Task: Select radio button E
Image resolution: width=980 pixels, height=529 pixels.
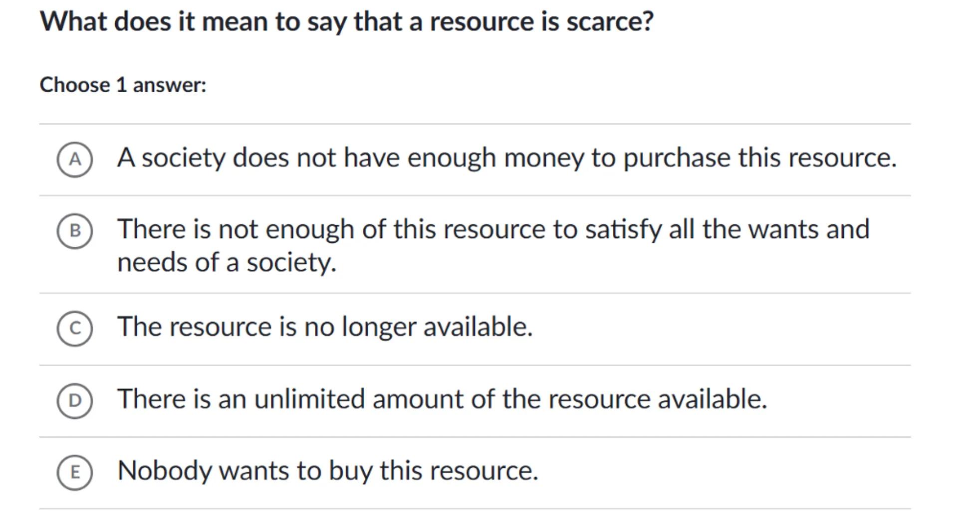Action: 75,472
